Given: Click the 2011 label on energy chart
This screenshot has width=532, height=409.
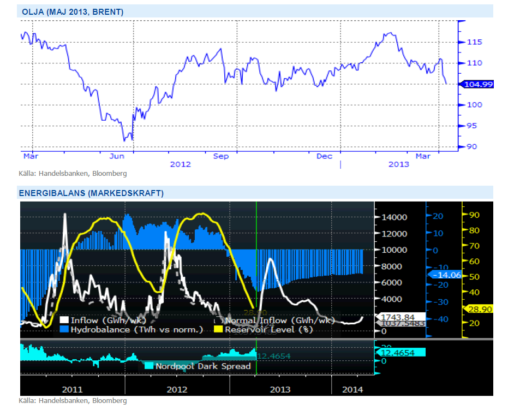Looking at the screenshot, I should point(72,389).
